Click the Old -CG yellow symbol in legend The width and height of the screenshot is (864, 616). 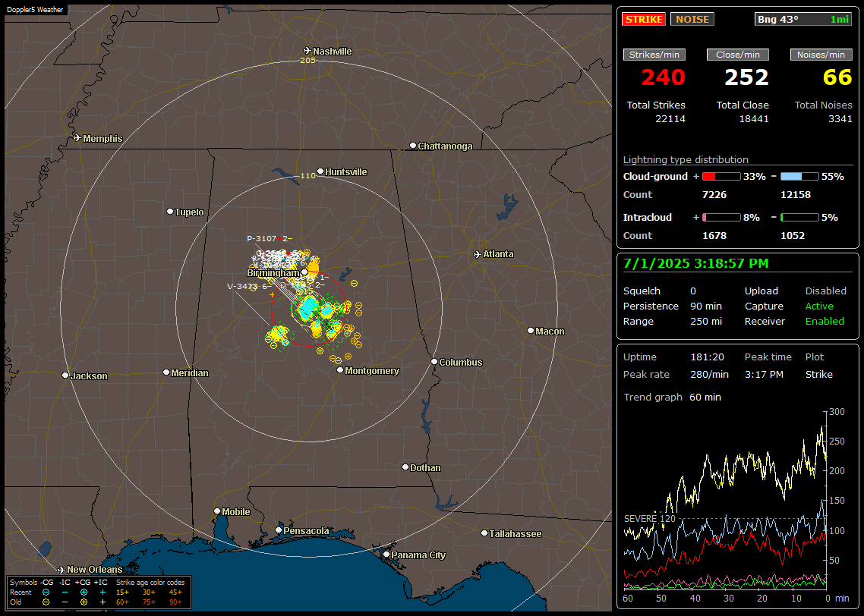[46, 602]
